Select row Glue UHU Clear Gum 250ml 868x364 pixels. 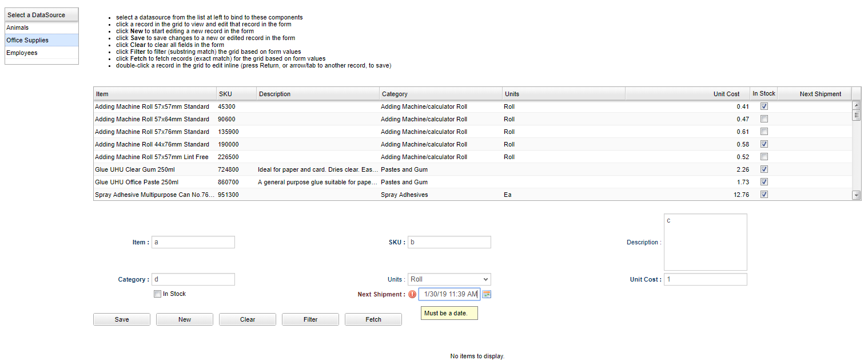473,169
